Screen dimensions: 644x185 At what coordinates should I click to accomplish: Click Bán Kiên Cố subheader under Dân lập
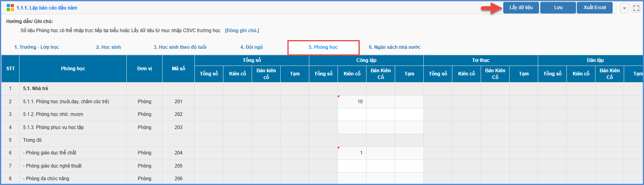click(609, 74)
